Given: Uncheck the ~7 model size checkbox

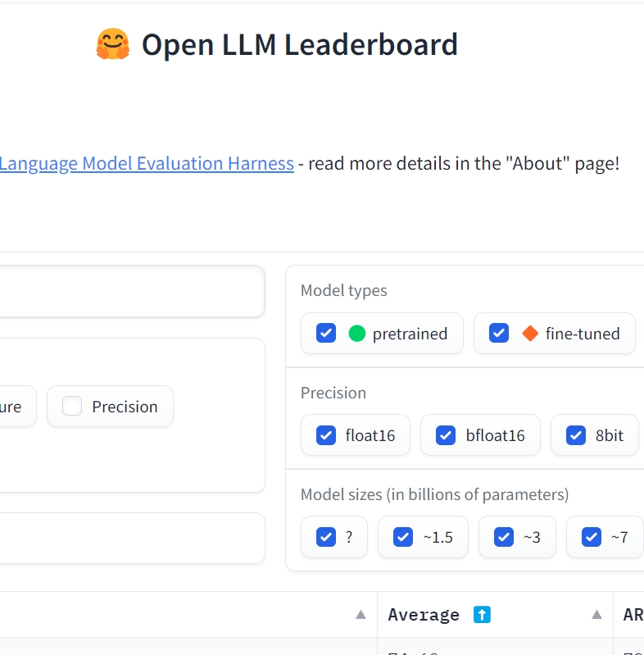Looking at the screenshot, I should [592, 537].
